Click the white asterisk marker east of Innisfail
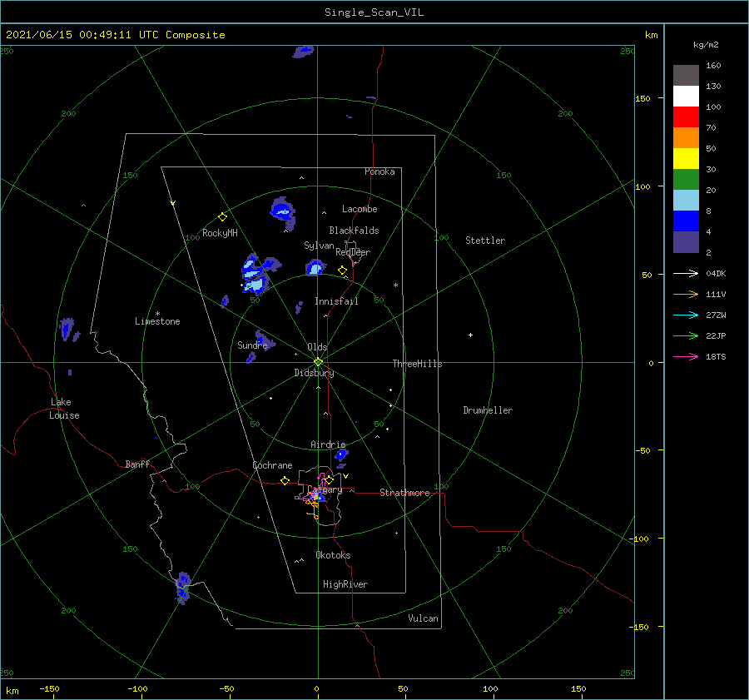 [395, 285]
